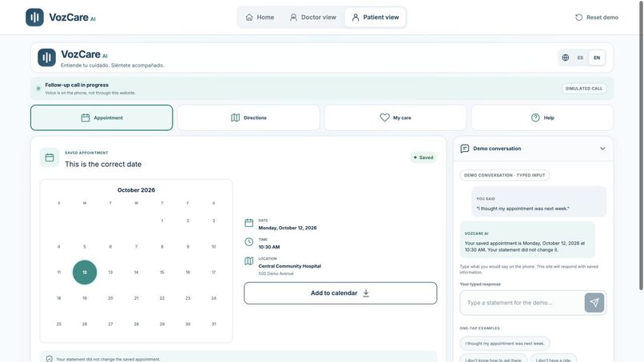This screenshot has height=362, width=644.
Task: Click the 'You said' message bubble
Action: coord(539,201)
